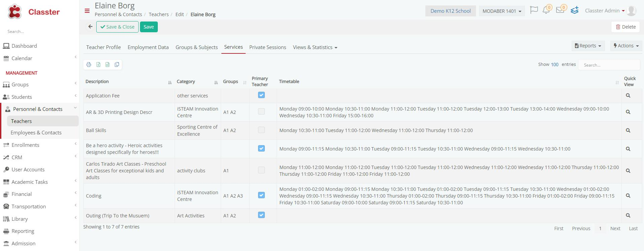Sort by Timetable column icon
This screenshot has width=644, height=251.
617,82
